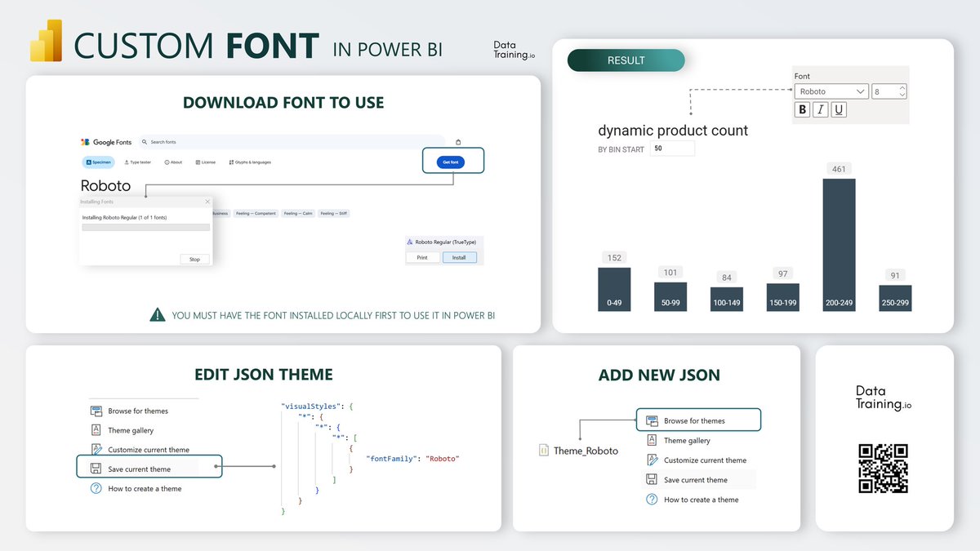Screen dimensions: 980x551
Task: Click the QR code image
Action: tap(884, 469)
